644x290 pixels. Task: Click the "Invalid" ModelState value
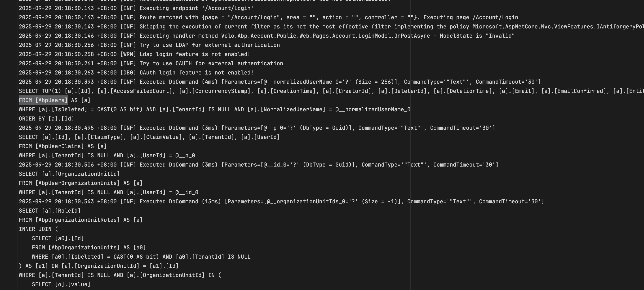click(x=500, y=36)
